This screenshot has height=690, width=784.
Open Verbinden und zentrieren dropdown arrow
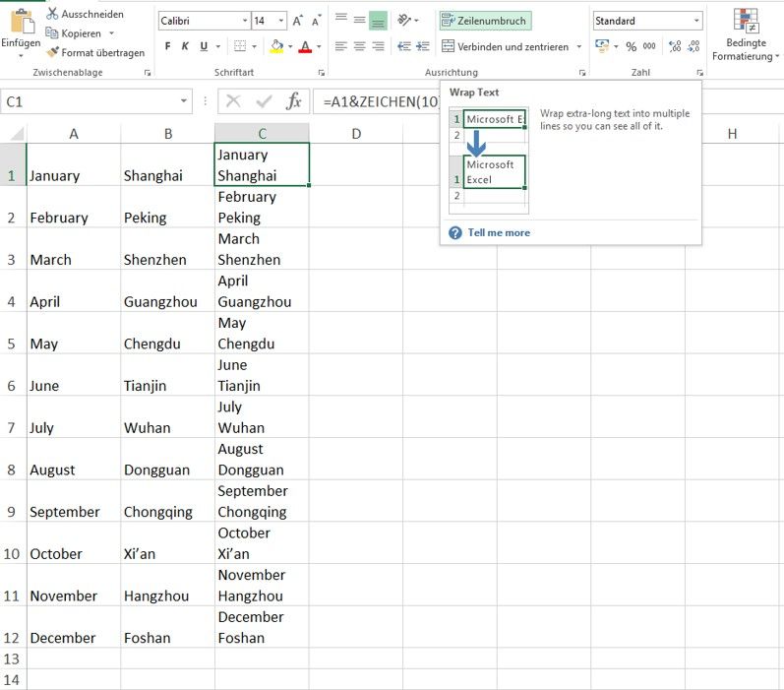click(579, 46)
